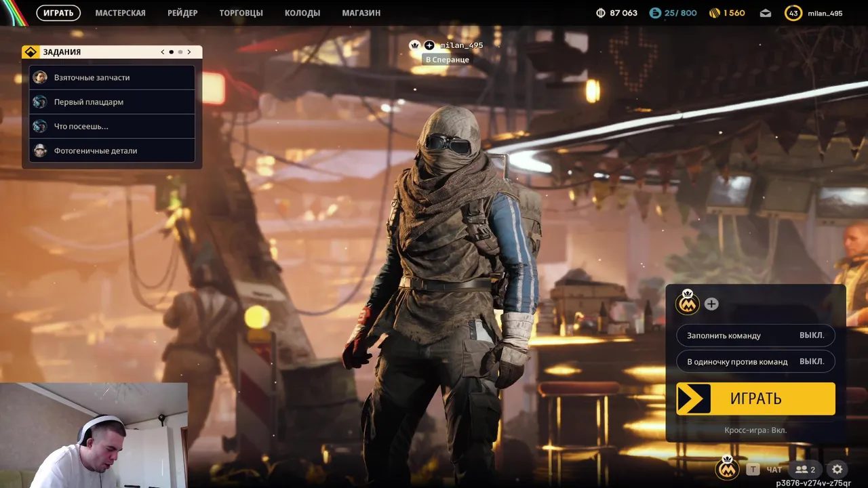The width and height of the screenshot is (868, 488).
Task: Click party leader avatar in squad panel
Action: click(x=688, y=304)
